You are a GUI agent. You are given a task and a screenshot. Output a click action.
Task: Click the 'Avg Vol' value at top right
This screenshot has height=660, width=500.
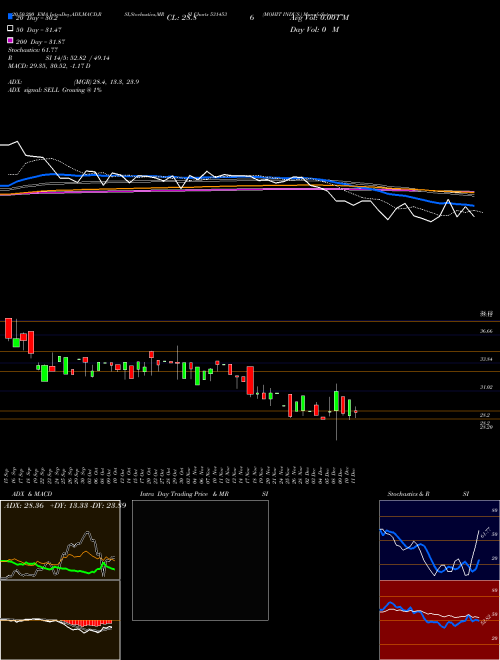pos(319,18)
